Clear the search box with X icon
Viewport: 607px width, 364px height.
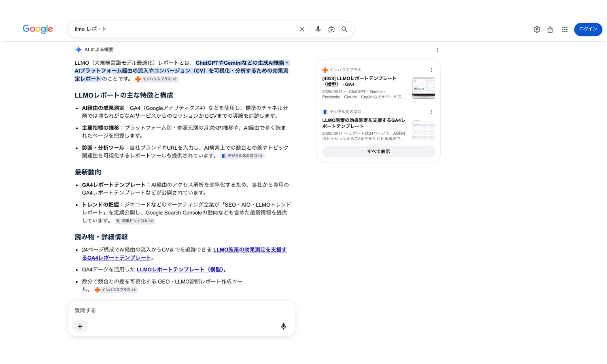coord(302,30)
